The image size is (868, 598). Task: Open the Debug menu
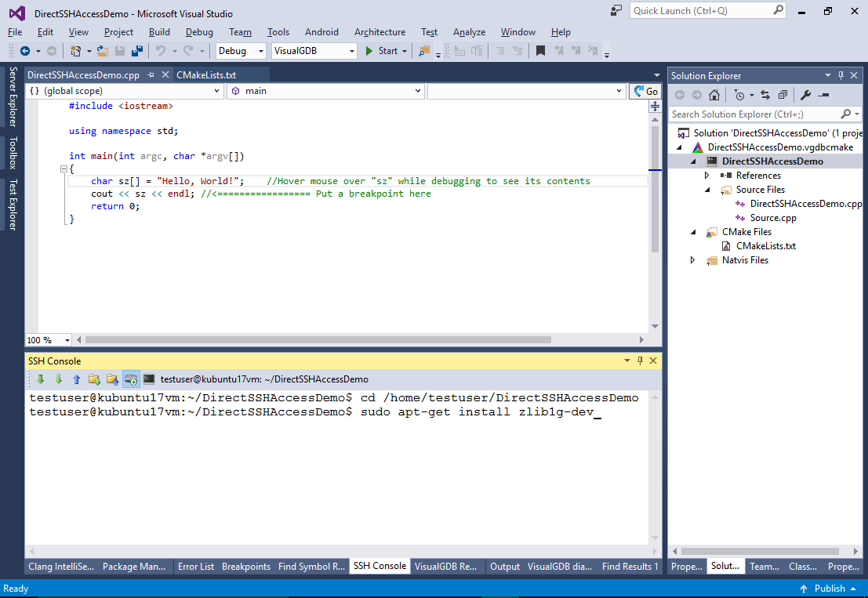click(x=199, y=32)
